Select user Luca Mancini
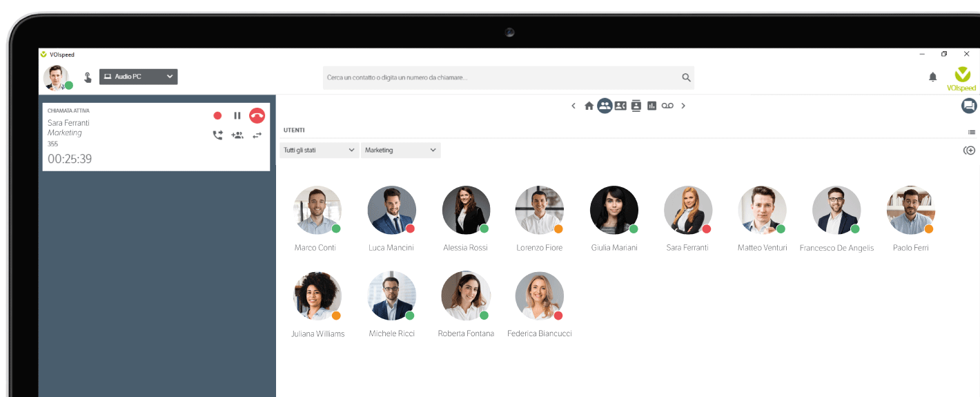This screenshot has width=980, height=397. 391,210
